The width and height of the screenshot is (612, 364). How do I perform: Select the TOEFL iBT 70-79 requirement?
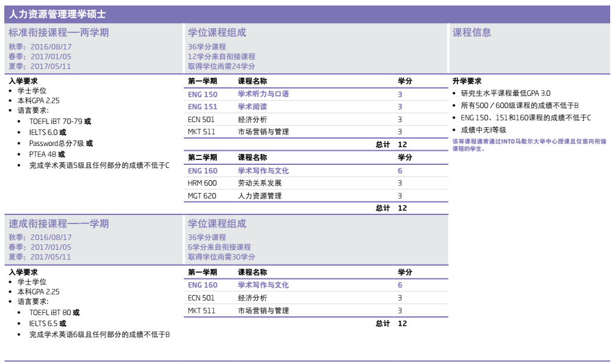tap(56, 122)
